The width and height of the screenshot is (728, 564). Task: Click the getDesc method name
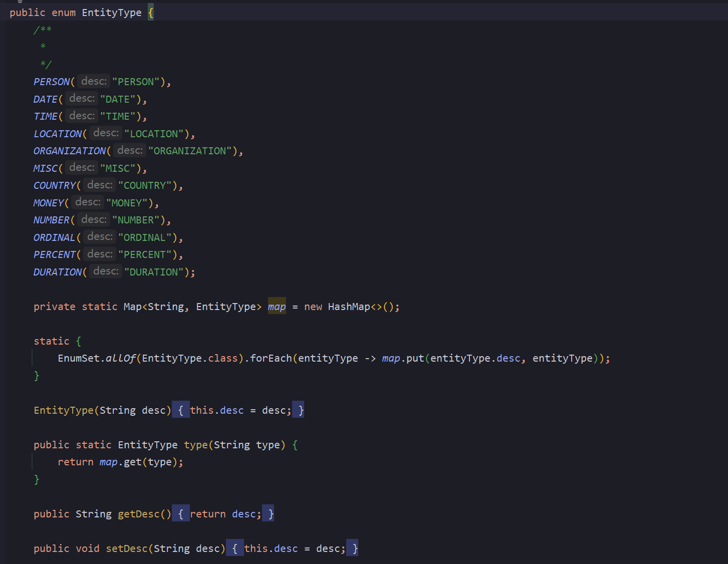coord(139,514)
